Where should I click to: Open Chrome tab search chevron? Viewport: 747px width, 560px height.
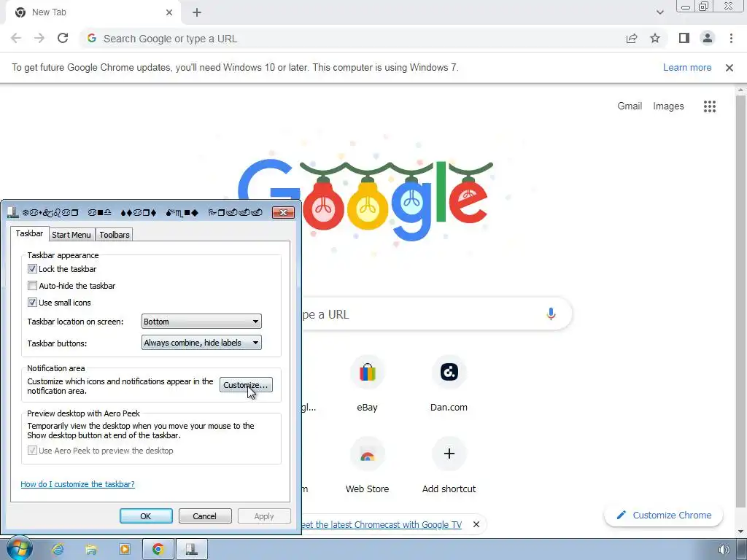pos(659,12)
